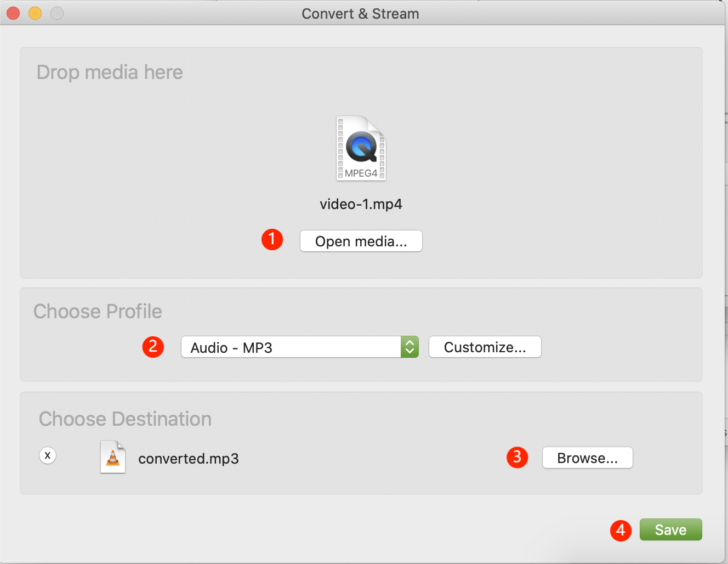Click Browse to pick destination
Image resolution: width=728 pixels, height=564 pixels.
click(x=587, y=458)
